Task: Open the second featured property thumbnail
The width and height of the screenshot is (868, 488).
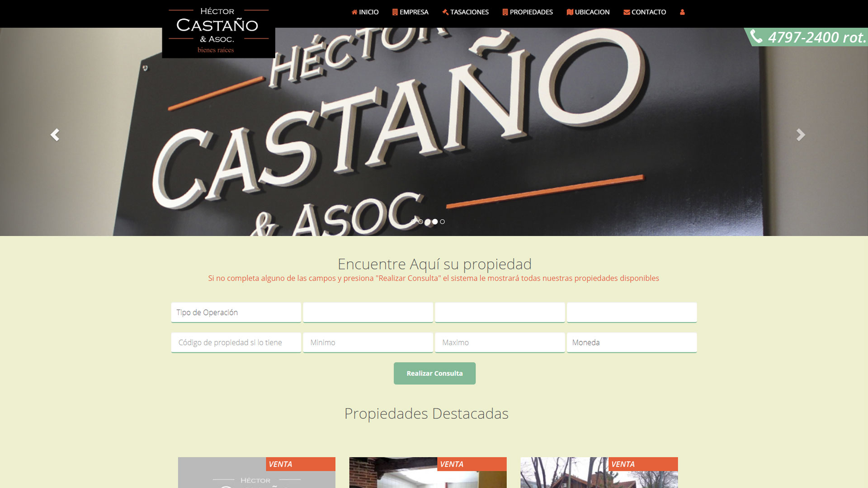Action: (x=428, y=474)
